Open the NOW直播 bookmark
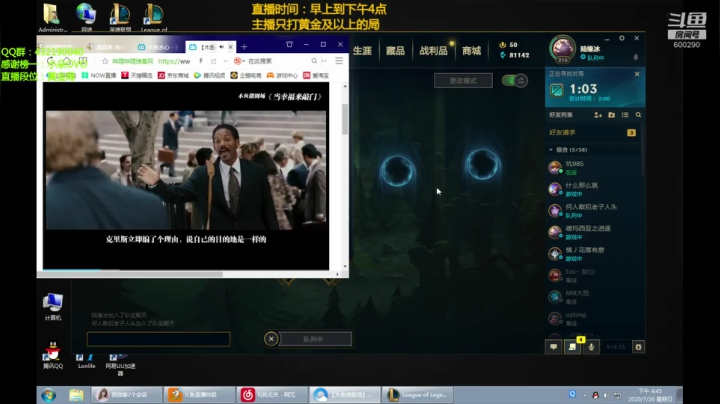Image resolution: width=720 pixels, height=404 pixels. coord(99,75)
